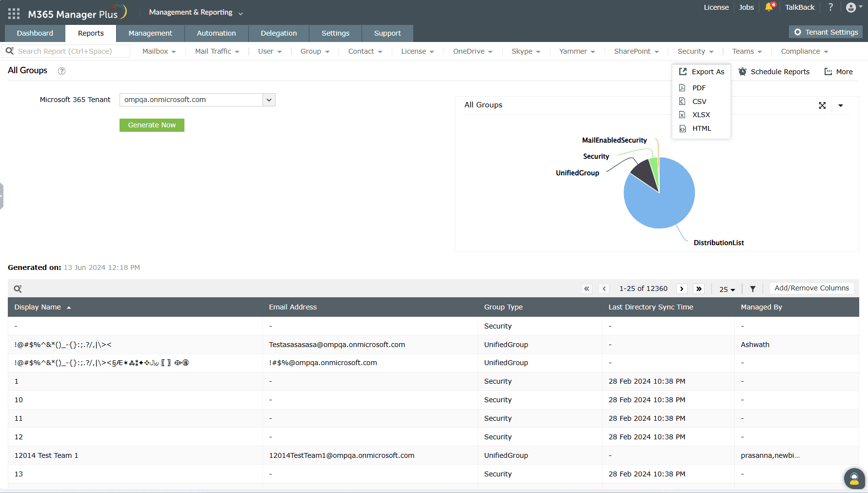Open the apps grid launcher icon

(x=14, y=14)
